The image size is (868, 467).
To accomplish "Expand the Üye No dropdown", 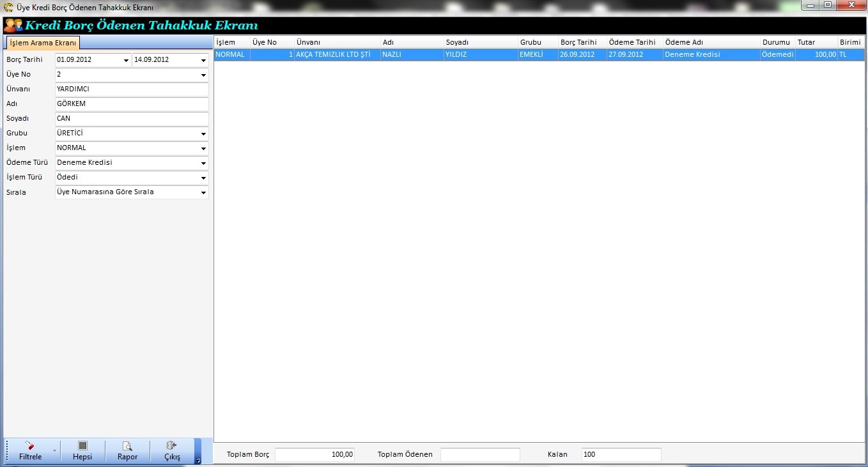I will 203,75.
